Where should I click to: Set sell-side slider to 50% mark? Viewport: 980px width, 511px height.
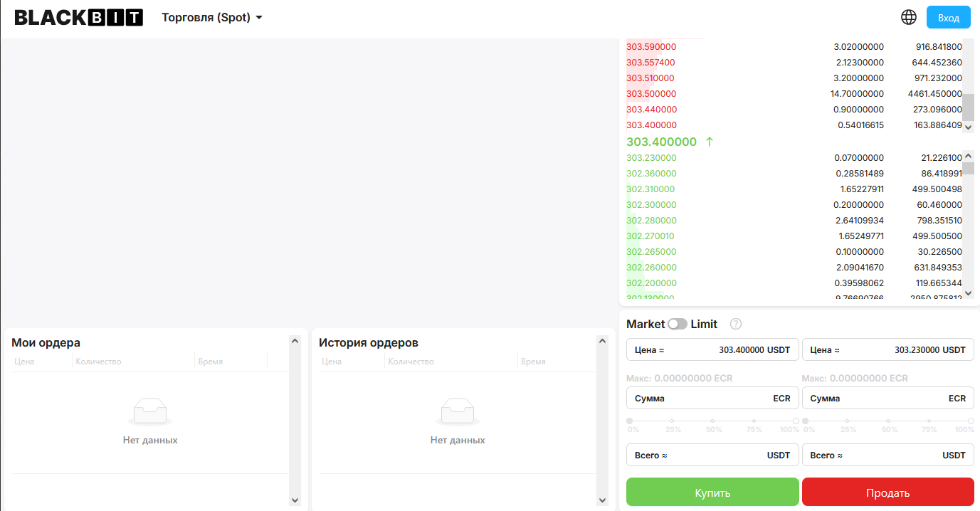(x=889, y=421)
